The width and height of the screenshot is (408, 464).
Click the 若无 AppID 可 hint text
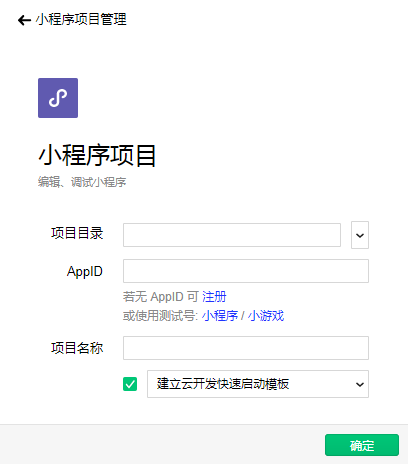tap(161, 297)
